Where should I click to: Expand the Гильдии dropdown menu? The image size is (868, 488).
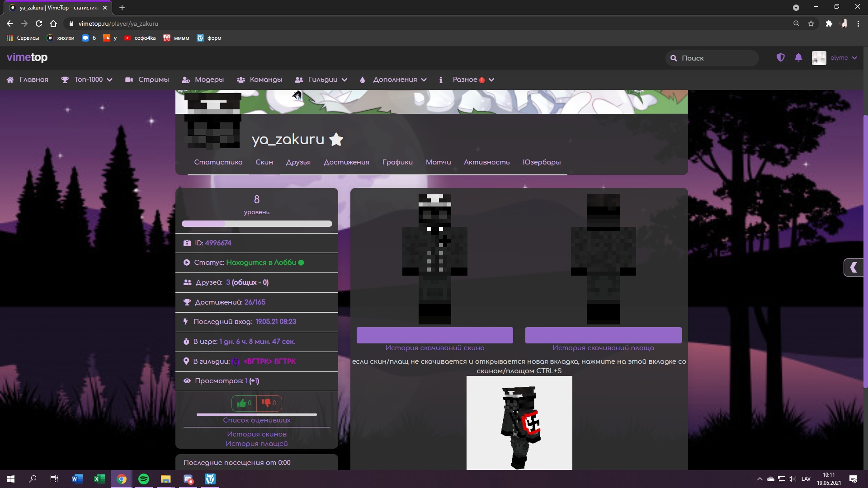coord(322,80)
